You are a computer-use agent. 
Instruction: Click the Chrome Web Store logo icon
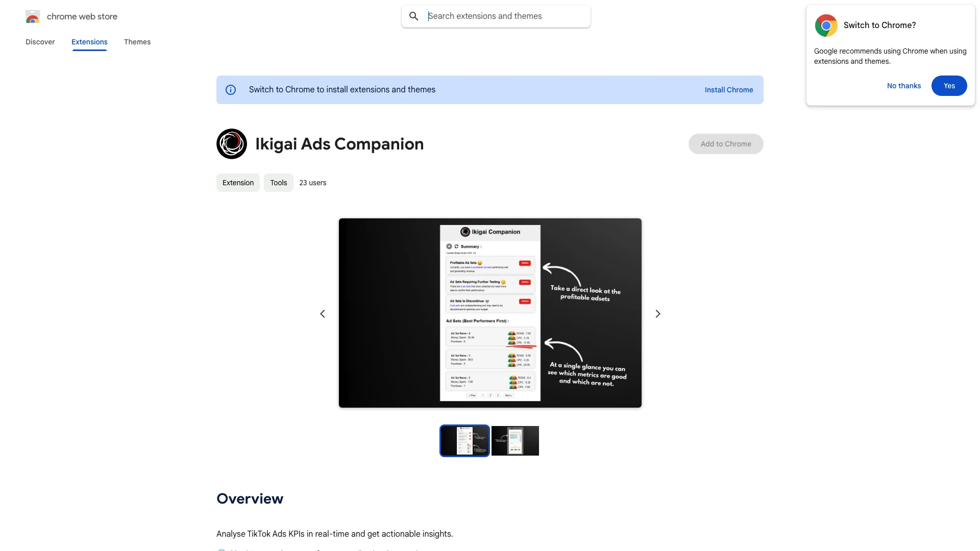coord(33,16)
